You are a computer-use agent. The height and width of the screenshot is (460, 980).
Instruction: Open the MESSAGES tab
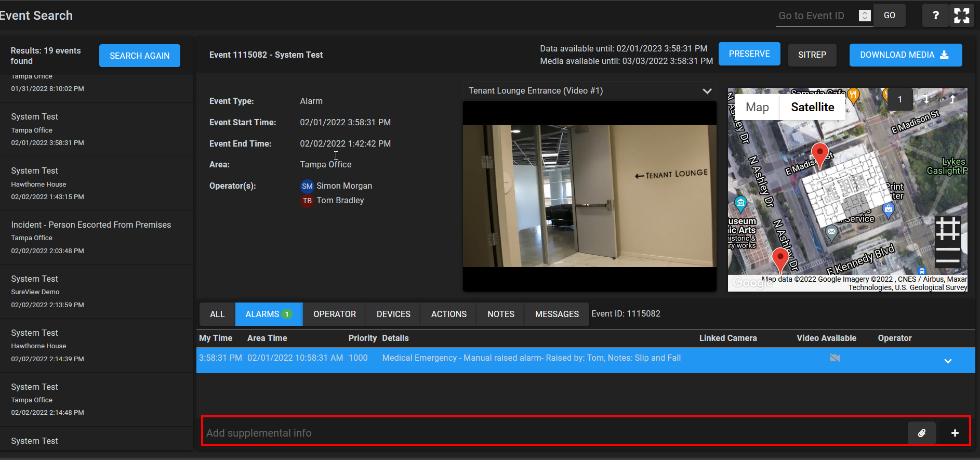[x=557, y=314]
